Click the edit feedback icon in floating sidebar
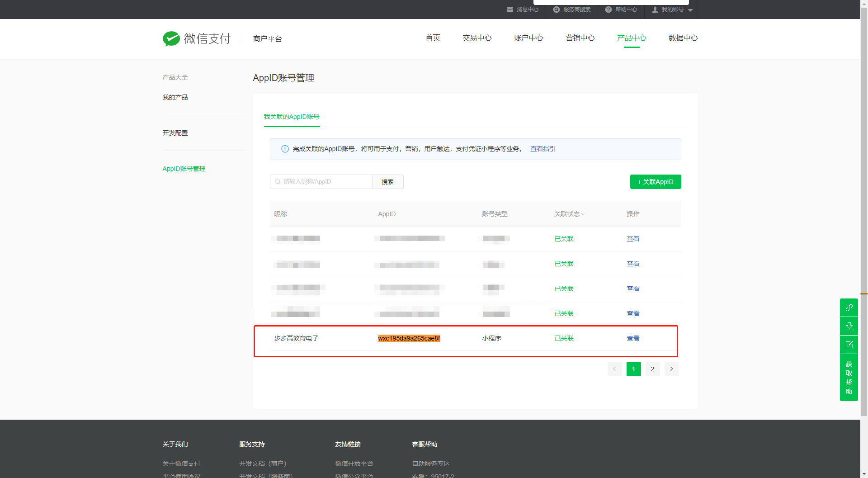This screenshot has height=478, width=868. click(849, 345)
